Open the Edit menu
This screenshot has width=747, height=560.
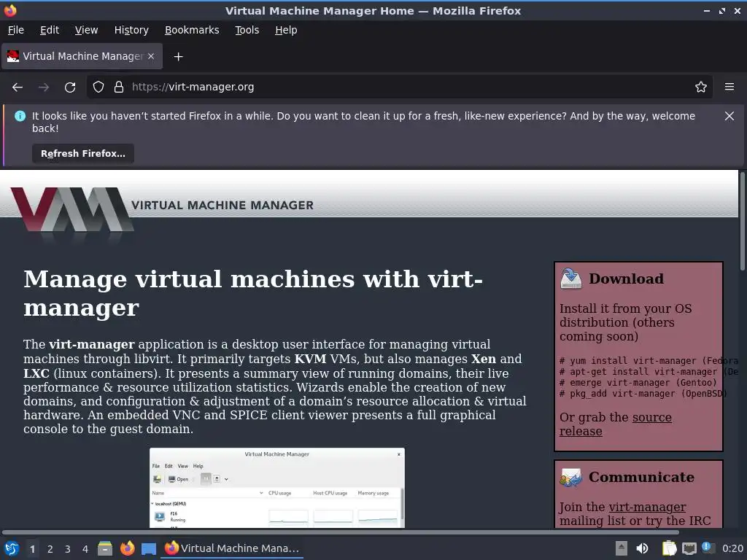tap(50, 30)
